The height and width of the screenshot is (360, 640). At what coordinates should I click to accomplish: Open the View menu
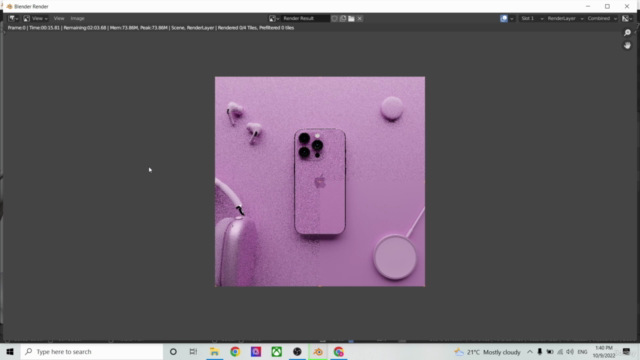(x=59, y=18)
